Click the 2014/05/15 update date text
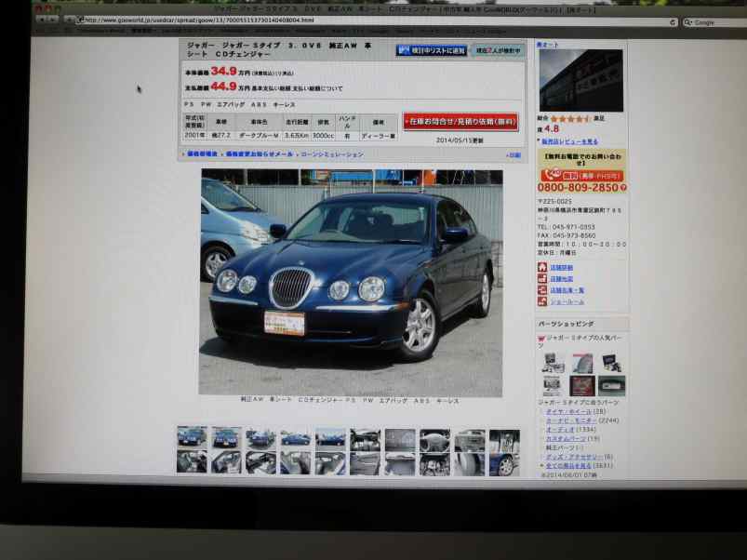 click(x=460, y=140)
